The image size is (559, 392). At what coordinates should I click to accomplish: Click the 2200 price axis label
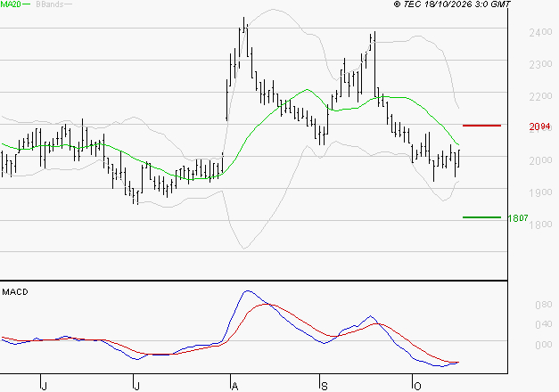541,96
